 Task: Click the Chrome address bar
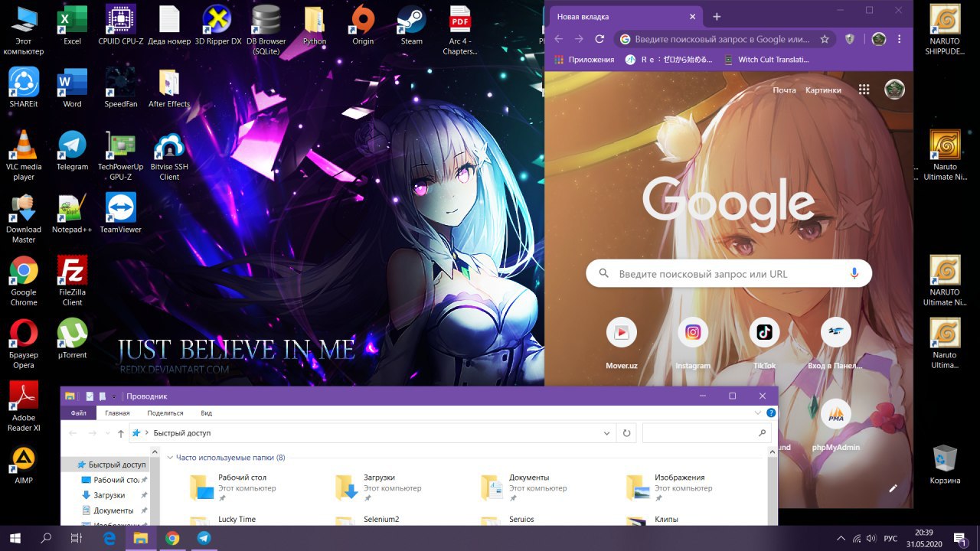point(722,39)
